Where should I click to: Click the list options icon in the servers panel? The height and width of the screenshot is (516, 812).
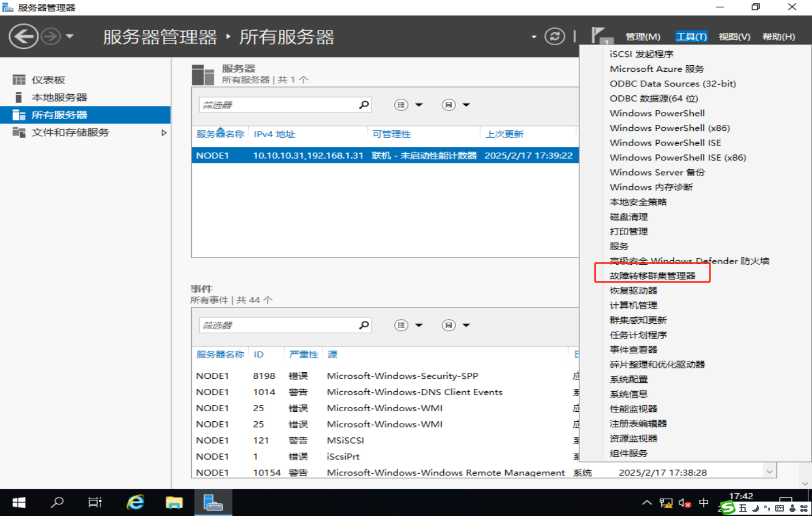point(401,105)
